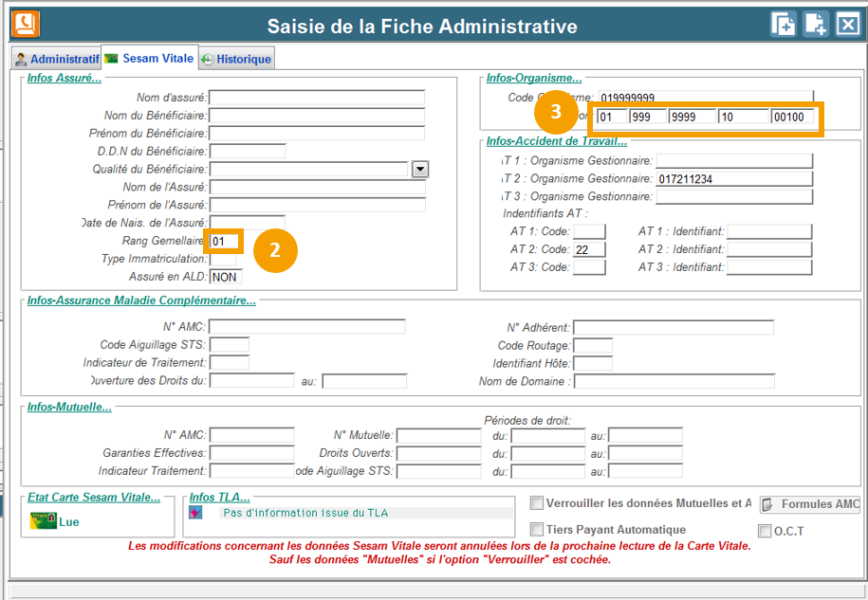Click the AT 3 Identifiant field
868x600 pixels.
click(x=769, y=267)
